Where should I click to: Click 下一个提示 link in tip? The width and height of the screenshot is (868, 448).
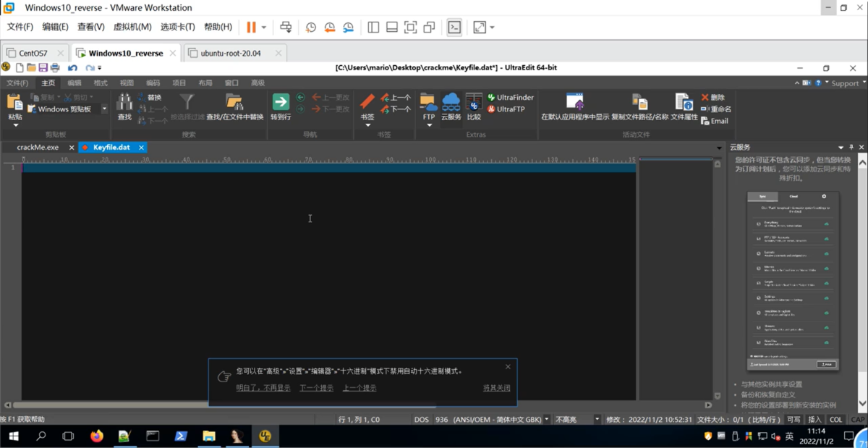point(317,388)
